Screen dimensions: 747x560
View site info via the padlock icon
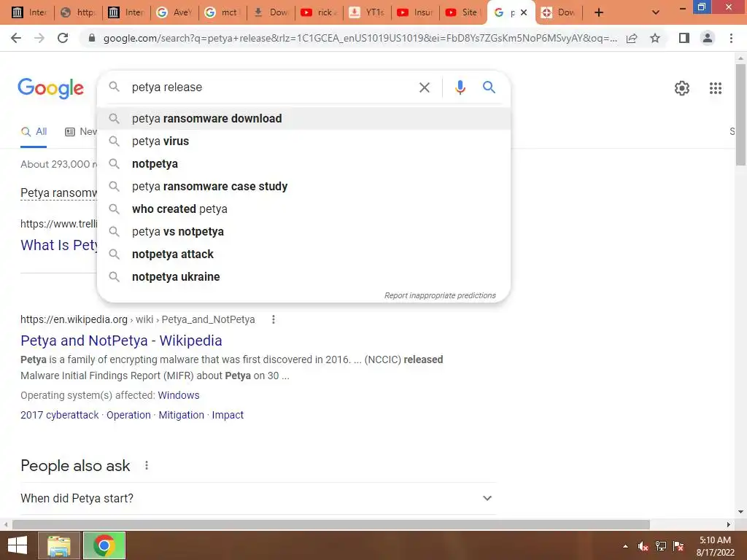tap(92, 38)
